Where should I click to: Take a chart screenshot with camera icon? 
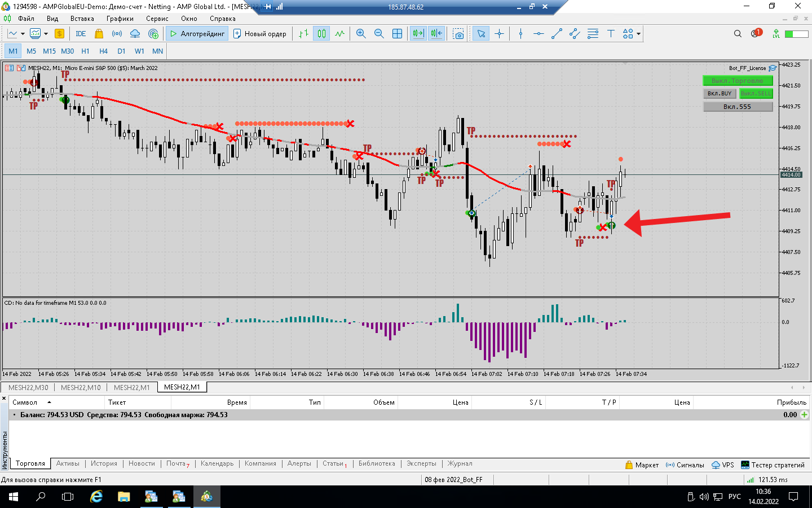[x=458, y=34]
